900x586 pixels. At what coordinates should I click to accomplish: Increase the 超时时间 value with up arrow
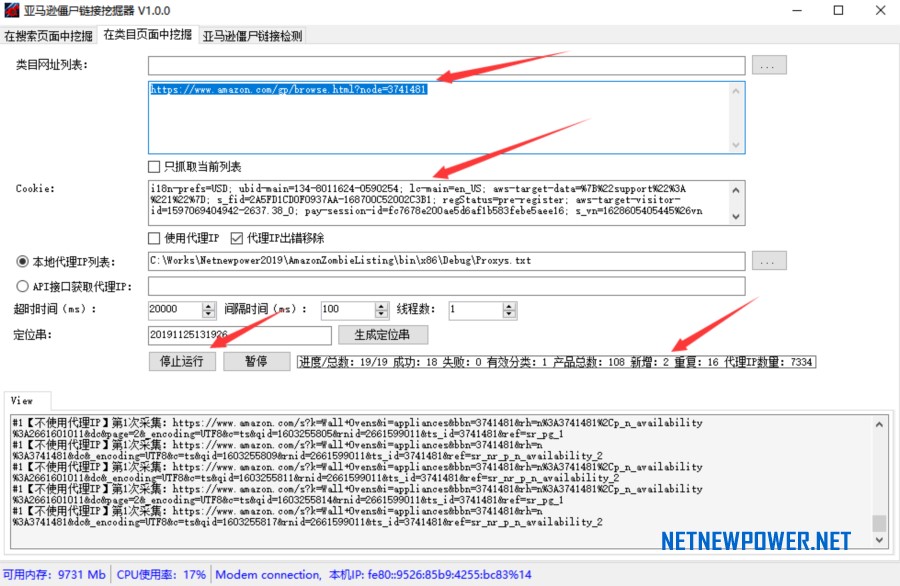click(209, 306)
